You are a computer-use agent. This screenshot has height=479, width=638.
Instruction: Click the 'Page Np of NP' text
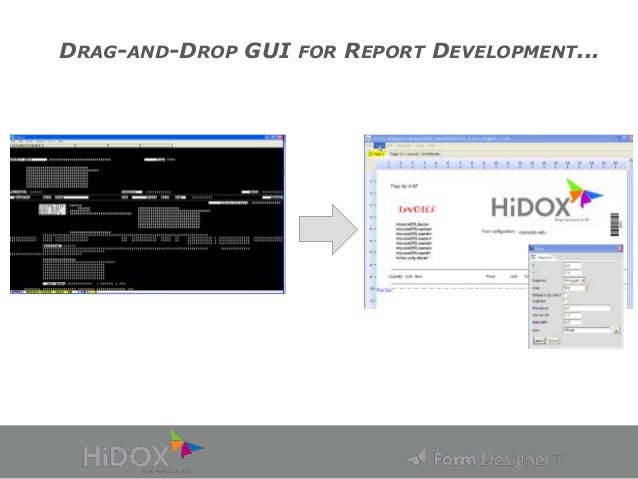404,186
